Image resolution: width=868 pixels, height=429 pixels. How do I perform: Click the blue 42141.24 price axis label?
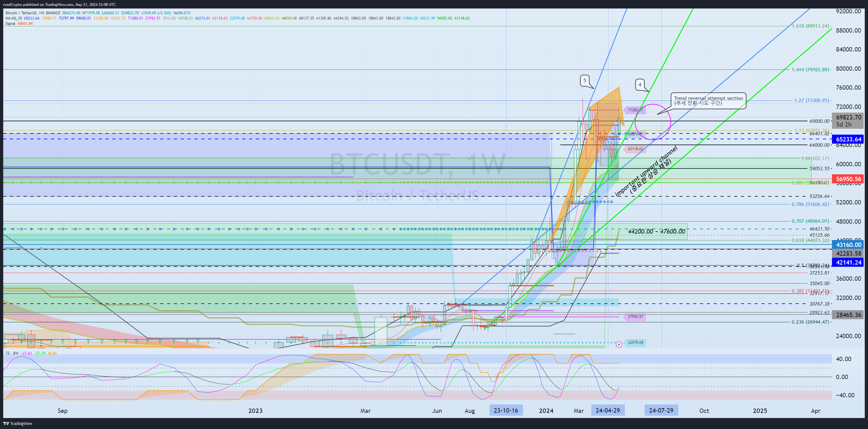click(x=848, y=262)
